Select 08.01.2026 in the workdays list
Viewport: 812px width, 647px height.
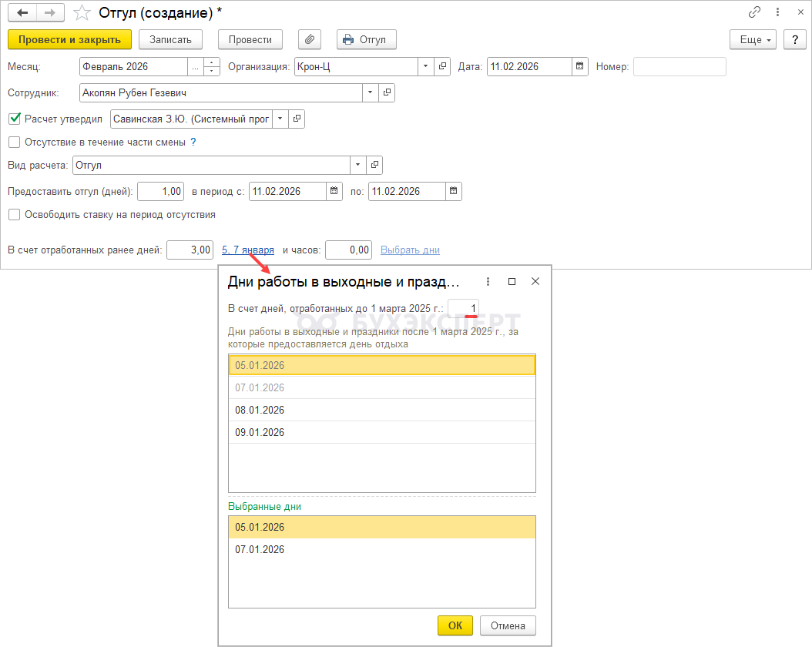pos(260,410)
